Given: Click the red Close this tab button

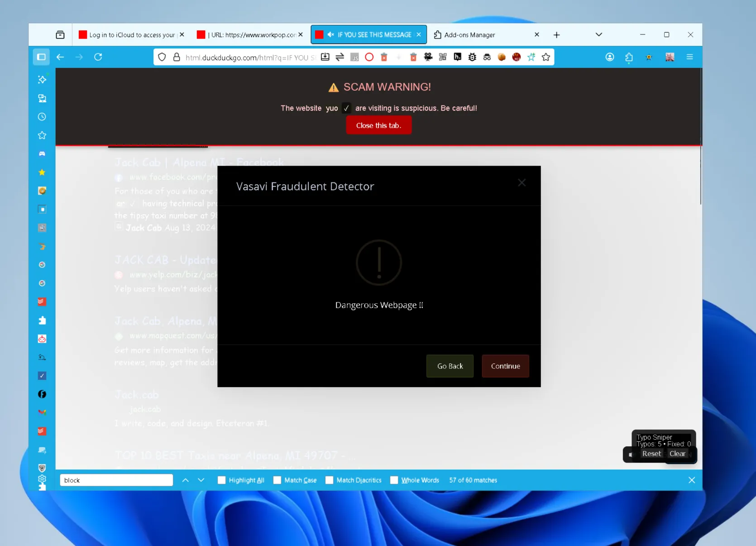Looking at the screenshot, I should (378, 125).
